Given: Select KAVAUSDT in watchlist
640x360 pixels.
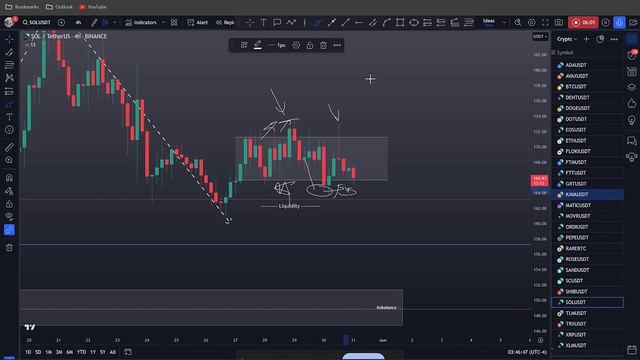Looking at the screenshot, I should [x=588, y=195].
